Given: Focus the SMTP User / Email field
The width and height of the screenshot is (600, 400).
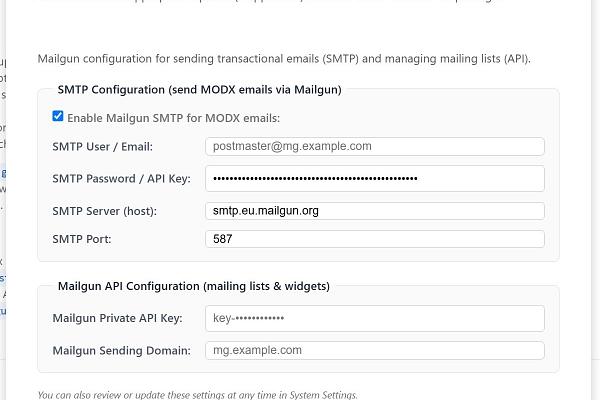Looking at the screenshot, I should pyautogui.click(x=375, y=147).
